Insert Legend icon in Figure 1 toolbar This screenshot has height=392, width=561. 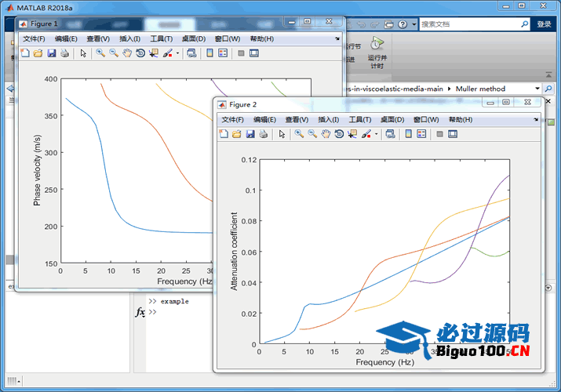click(223, 53)
